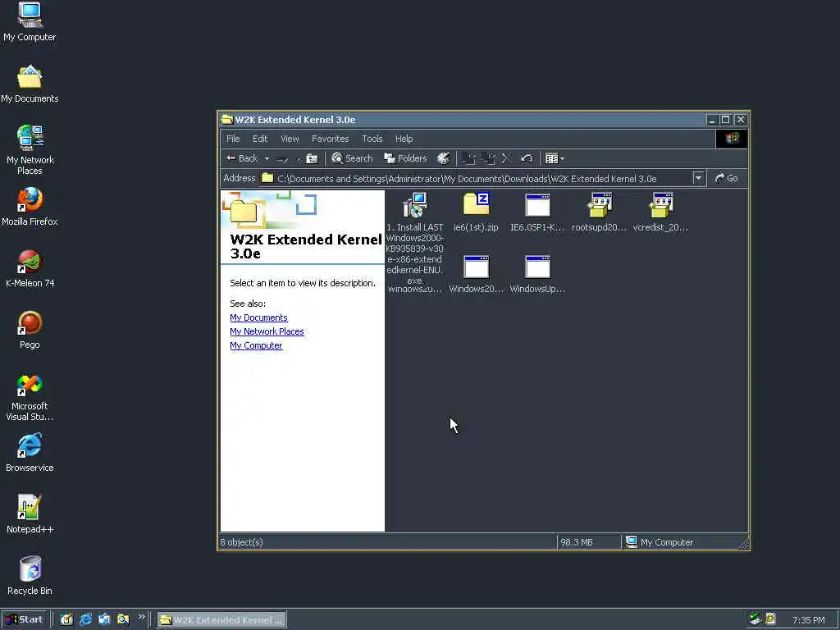840x630 pixels.
Task: Open the Search pane
Action: click(352, 158)
